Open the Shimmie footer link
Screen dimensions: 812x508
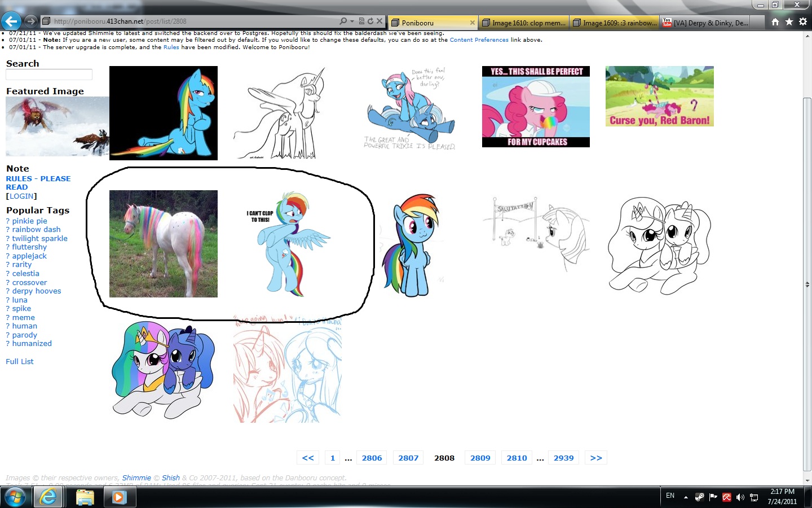point(136,478)
